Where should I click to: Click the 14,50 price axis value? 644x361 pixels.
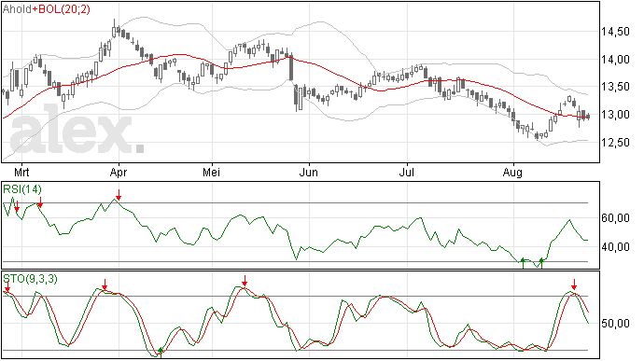coord(615,32)
